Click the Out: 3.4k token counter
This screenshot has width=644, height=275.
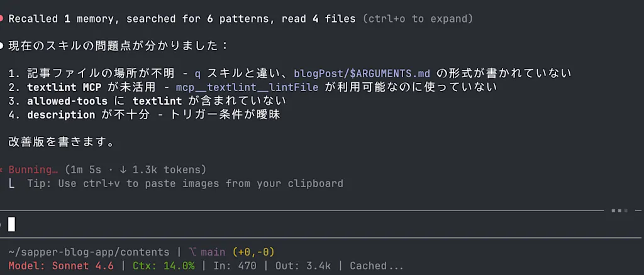pos(303,266)
